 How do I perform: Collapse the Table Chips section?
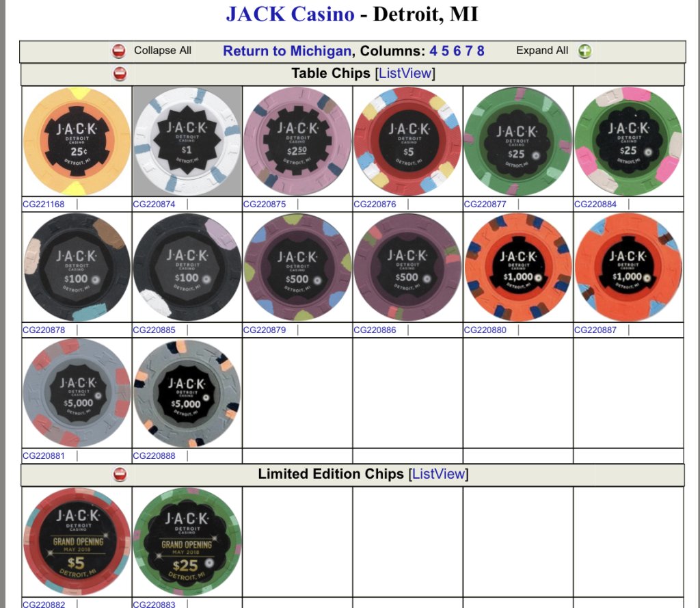click(120, 74)
